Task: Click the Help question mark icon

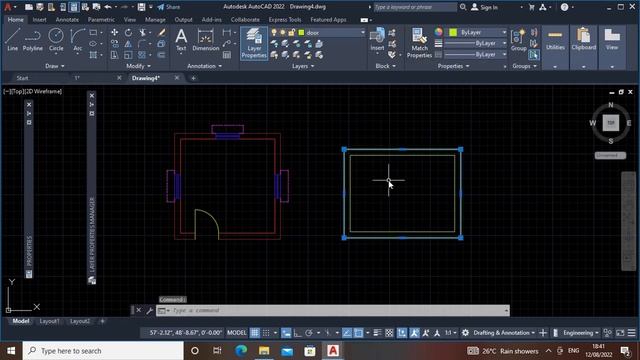Action: tap(564, 7)
